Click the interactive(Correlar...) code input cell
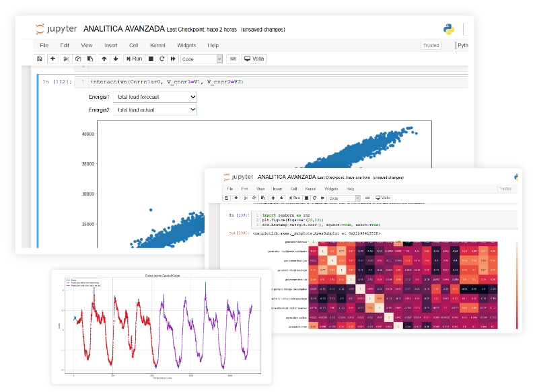Screen dimensions: 533x392 pos(269,82)
